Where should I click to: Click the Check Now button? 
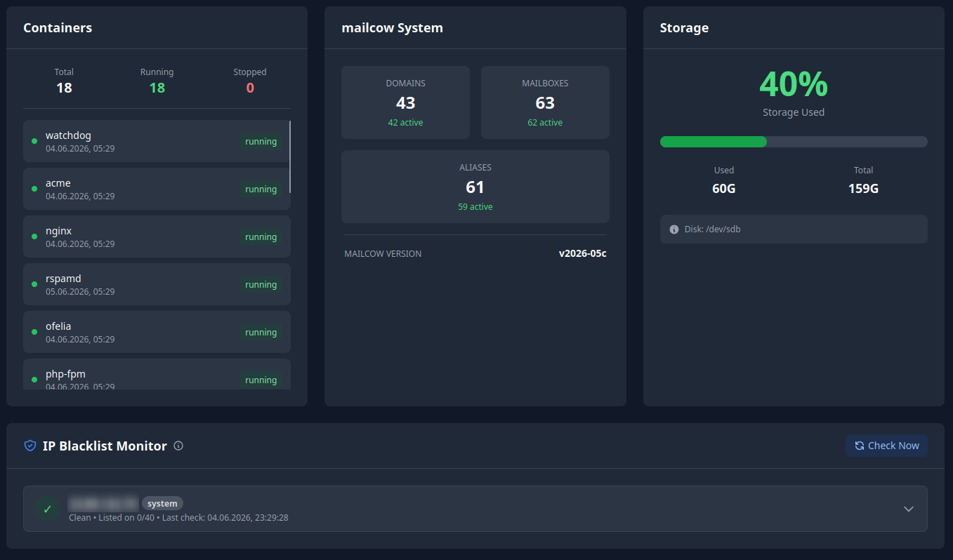point(886,446)
